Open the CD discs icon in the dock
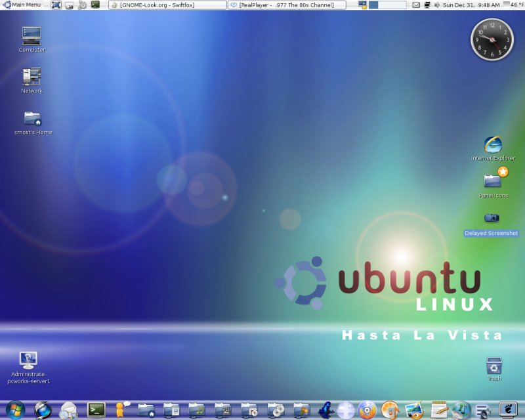The height and width of the screenshot is (420, 525). pos(276,410)
